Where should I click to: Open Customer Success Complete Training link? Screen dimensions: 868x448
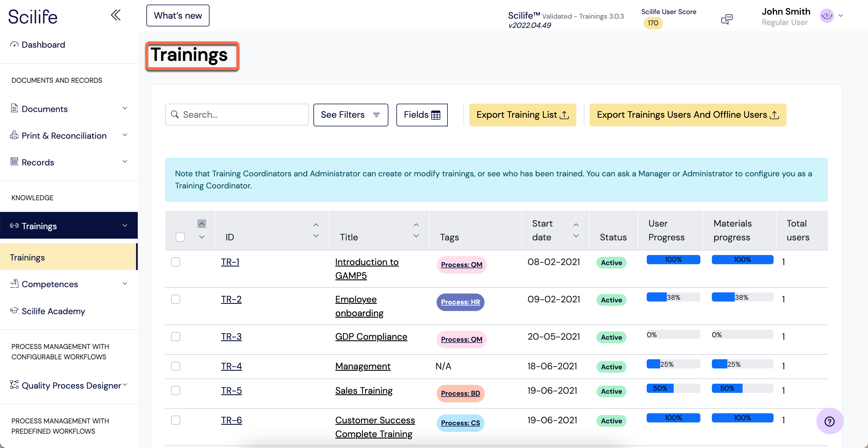(375, 427)
